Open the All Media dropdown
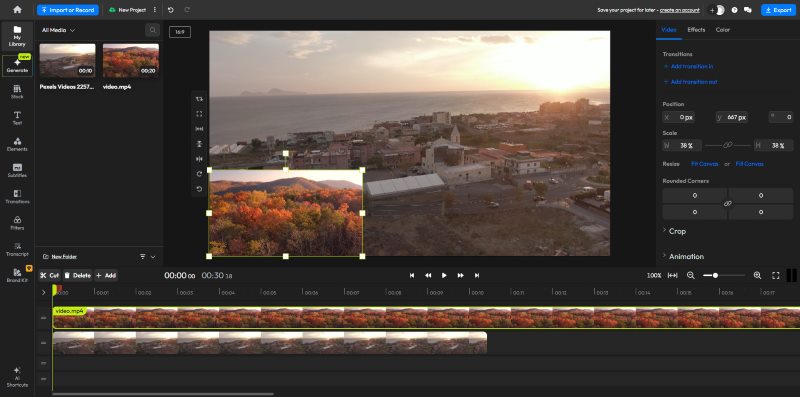The height and width of the screenshot is (397, 800). 58,30
